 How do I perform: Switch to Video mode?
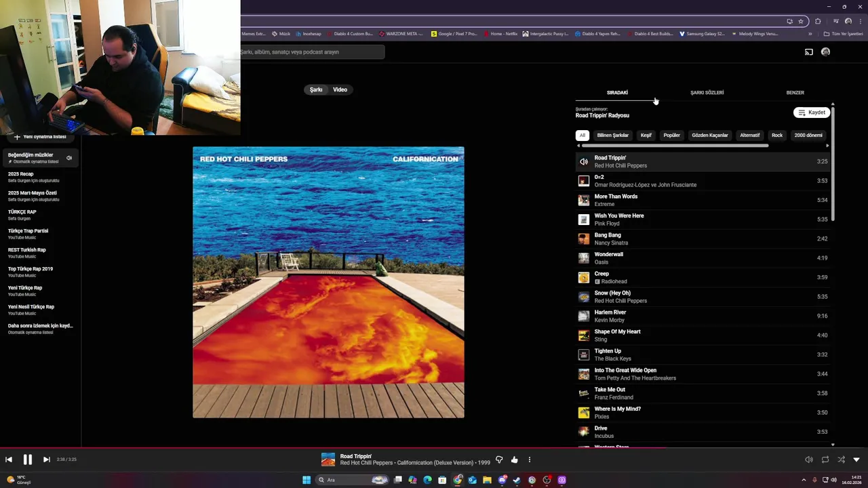pyautogui.click(x=340, y=89)
